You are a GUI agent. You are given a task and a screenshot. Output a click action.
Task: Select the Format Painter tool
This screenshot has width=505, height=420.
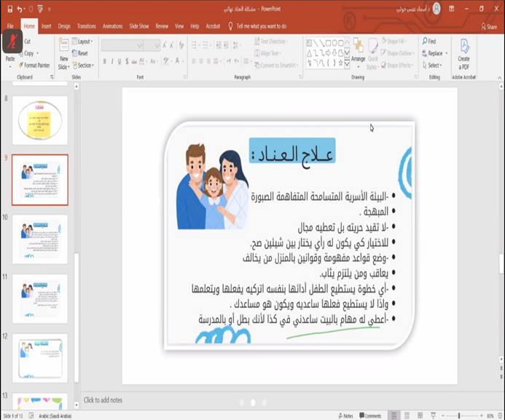point(36,65)
